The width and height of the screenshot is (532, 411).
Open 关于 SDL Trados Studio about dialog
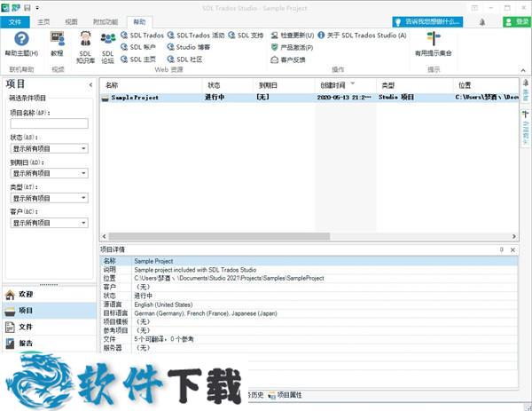362,36
